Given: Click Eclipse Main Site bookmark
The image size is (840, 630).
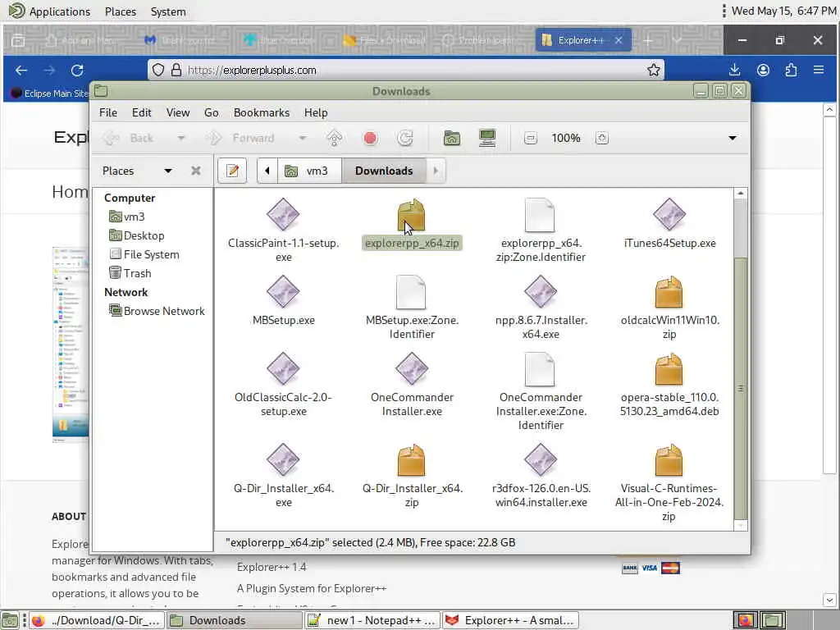Looking at the screenshot, I should [50, 94].
